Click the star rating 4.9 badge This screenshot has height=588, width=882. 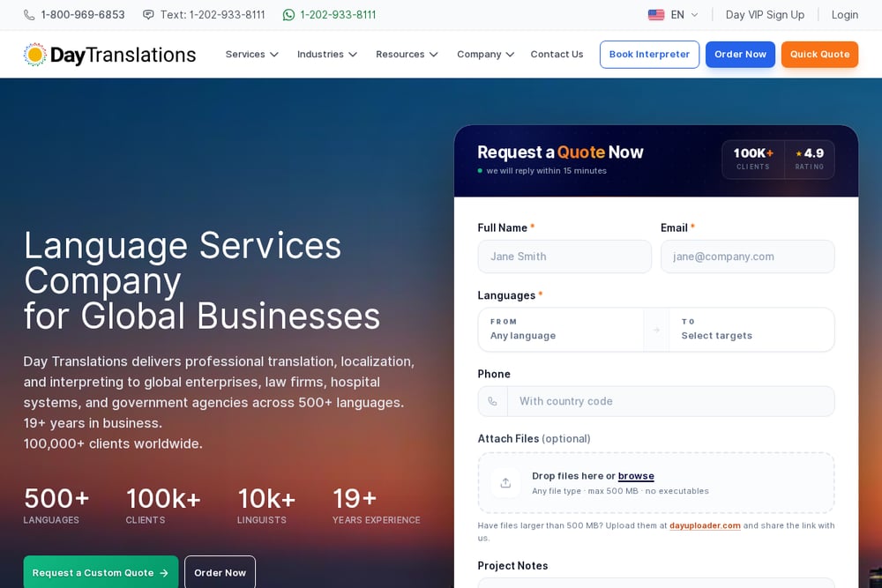click(x=810, y=159)
